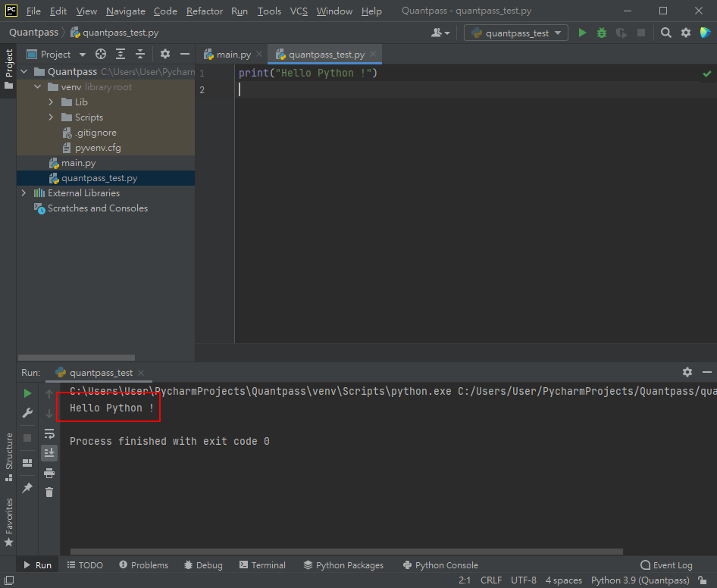Open the Problems tool window
Image resolution: width=717 pixels, height=588 pixels.
[143, 565]
